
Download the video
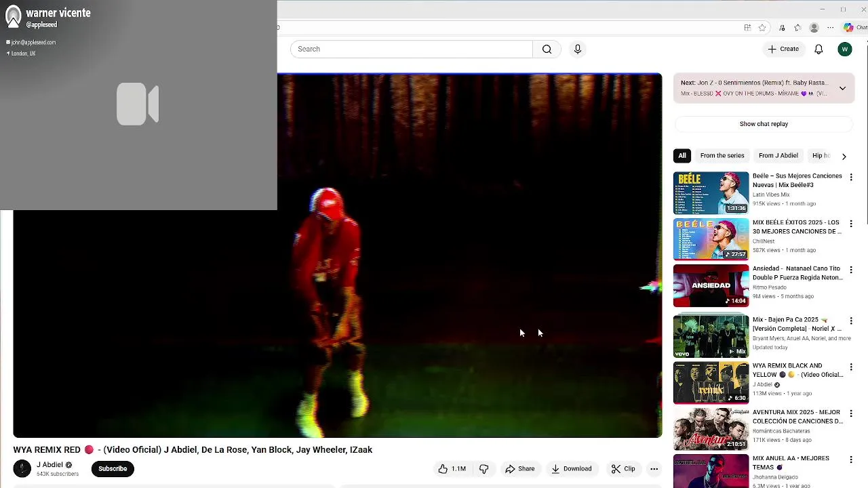click(571, 468)
